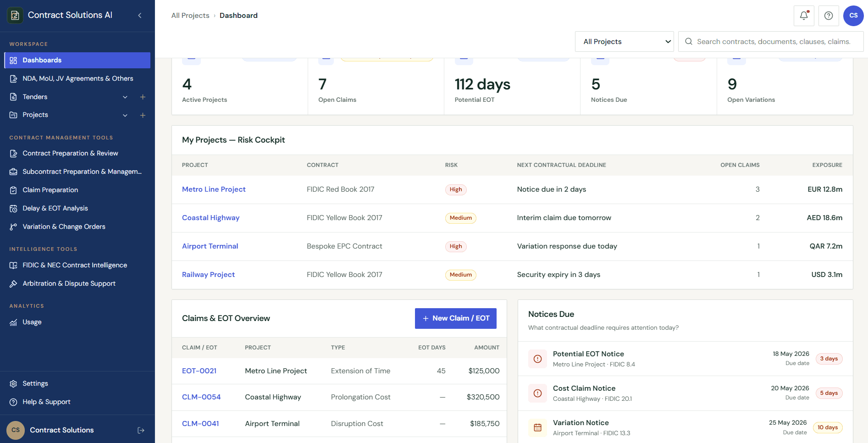Screen dimensions: 868x443
Task: Open Variation & Change Orders
Action: 77,227
